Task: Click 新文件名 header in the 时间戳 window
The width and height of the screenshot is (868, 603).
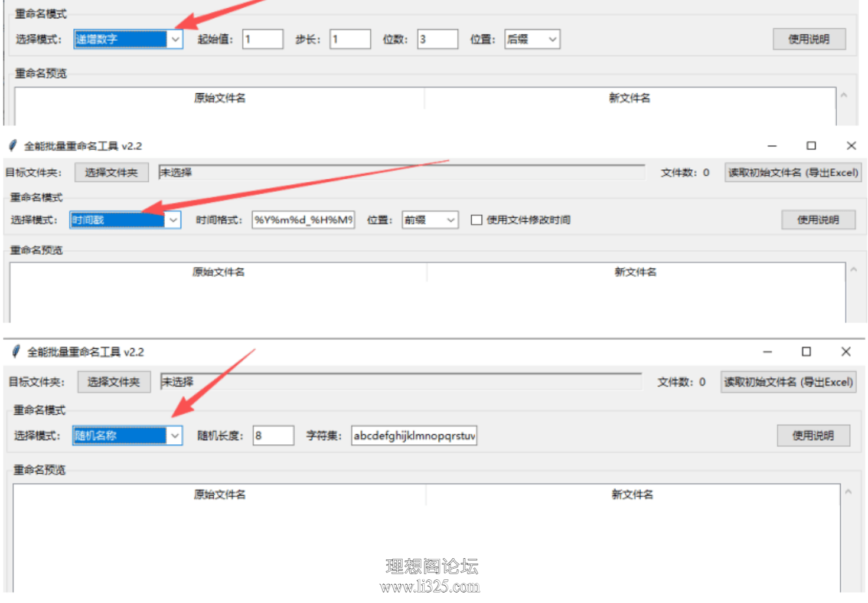Action: point(635,272)
